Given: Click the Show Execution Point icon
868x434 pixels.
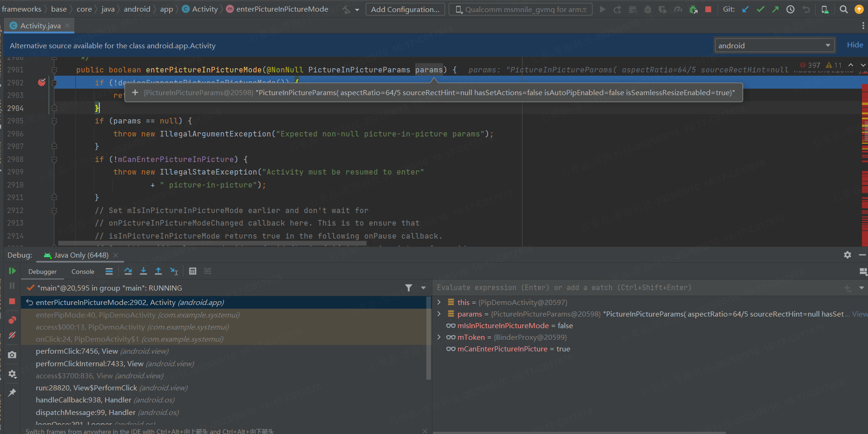Looking at the screenshot, I should tap(109, 272).
